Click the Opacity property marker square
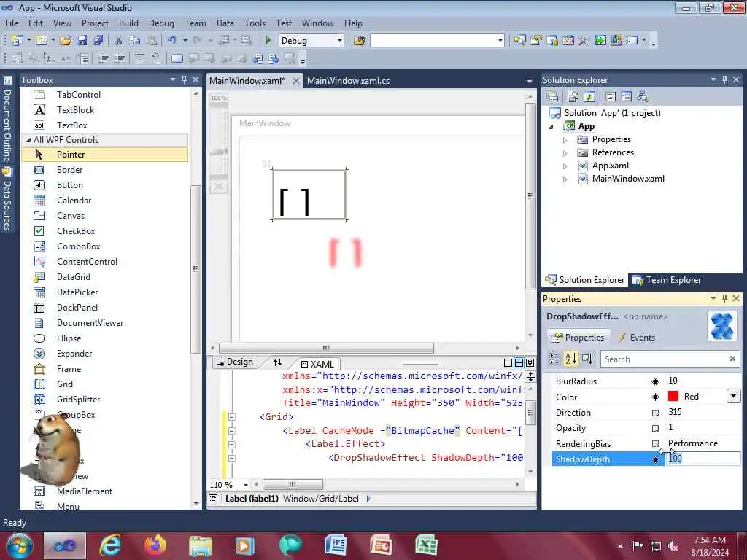Viewport: 747px width, 560px height. (x=656, y=429)
